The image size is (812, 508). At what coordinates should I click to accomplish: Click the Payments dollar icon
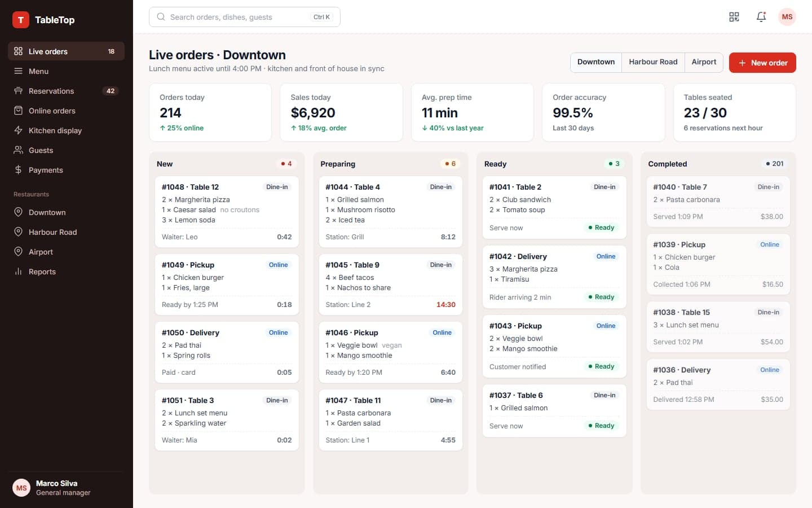coord(18,170)
